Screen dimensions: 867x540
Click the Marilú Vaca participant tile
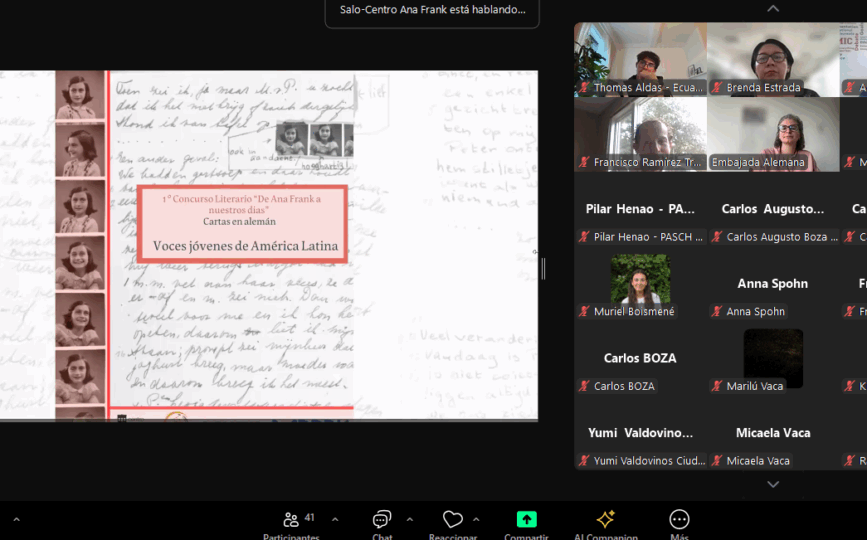[772, 360]
